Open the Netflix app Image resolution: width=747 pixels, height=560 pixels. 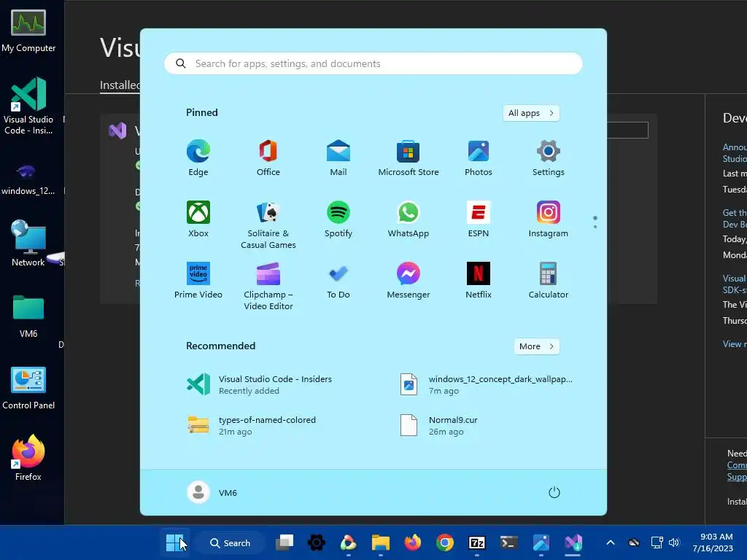[x=479, y=281]
